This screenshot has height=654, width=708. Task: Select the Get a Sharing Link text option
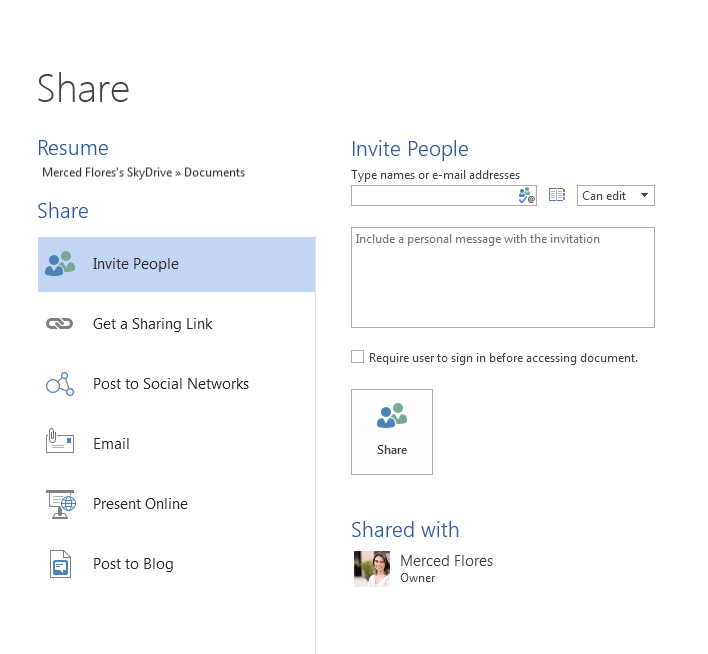pyautogui.click(x=152, y=324)
